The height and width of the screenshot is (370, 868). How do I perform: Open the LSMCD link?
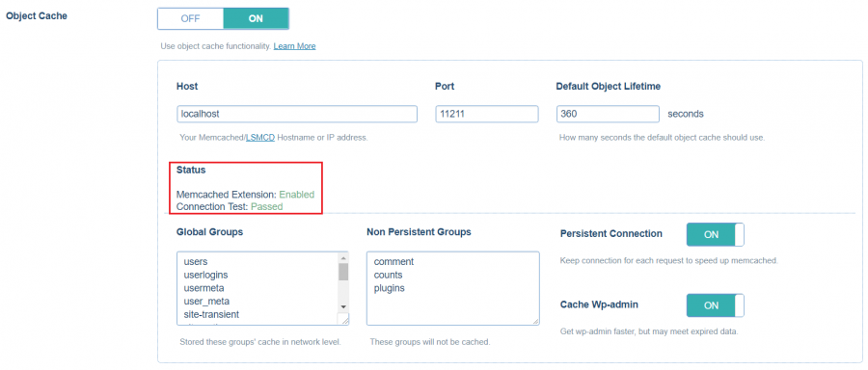pos(260,137)
